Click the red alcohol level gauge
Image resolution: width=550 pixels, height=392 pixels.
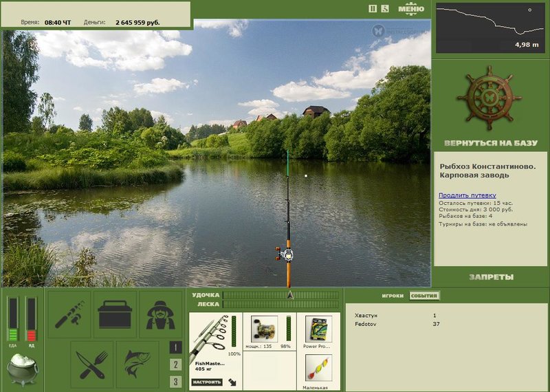coord(31,319)
